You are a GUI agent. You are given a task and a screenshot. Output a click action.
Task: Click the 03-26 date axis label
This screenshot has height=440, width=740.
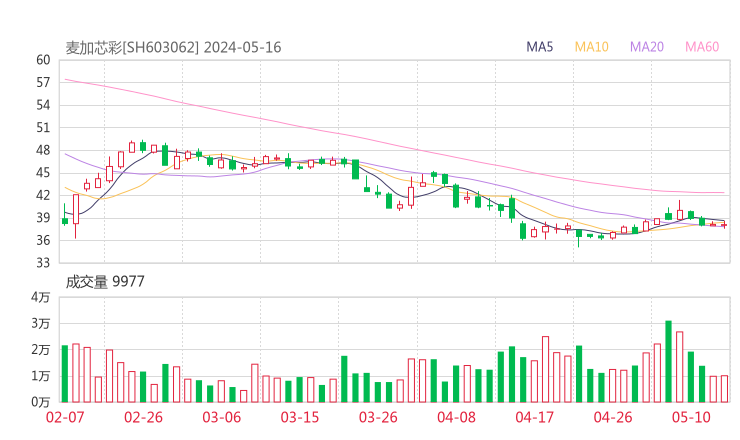click(x=378, y=417)
